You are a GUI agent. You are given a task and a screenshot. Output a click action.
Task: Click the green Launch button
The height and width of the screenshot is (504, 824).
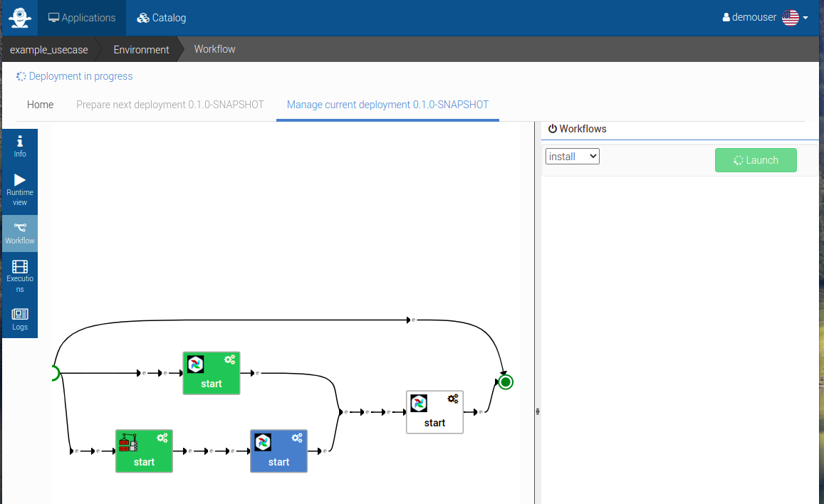pos(756,160)
